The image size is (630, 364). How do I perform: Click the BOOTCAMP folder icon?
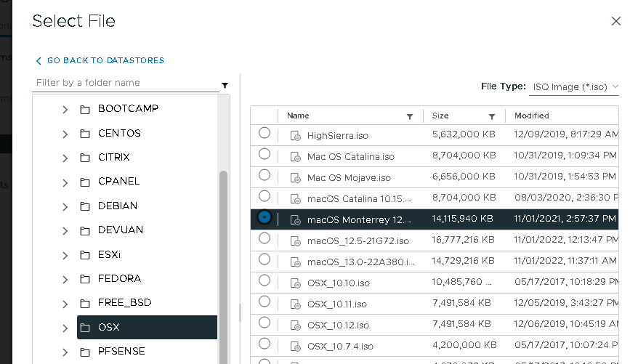(x=85, y=110)
